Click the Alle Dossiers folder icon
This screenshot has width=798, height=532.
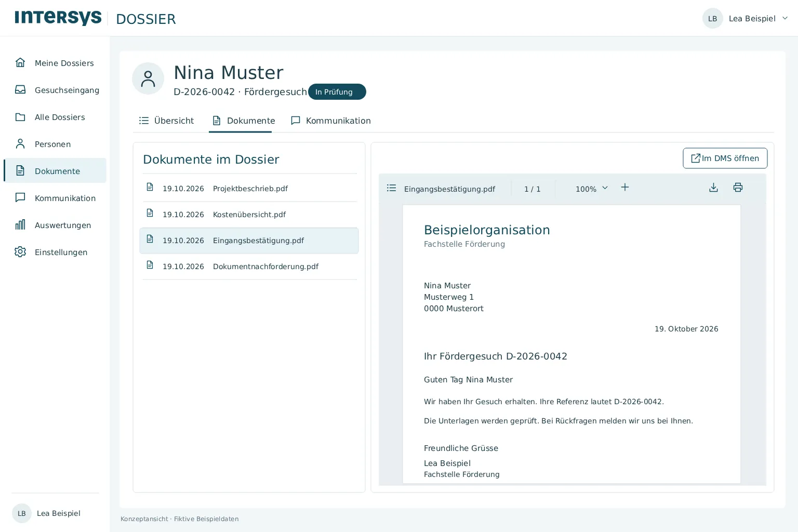point(20,117)
